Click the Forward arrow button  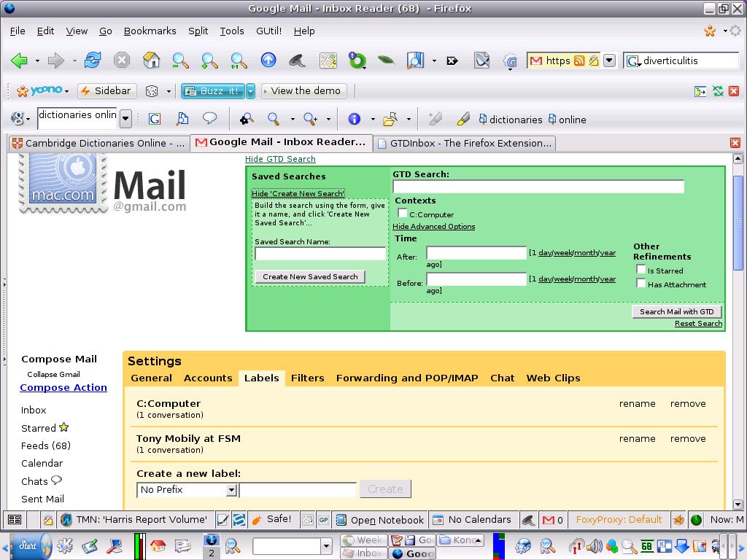[x=56, y=61]
